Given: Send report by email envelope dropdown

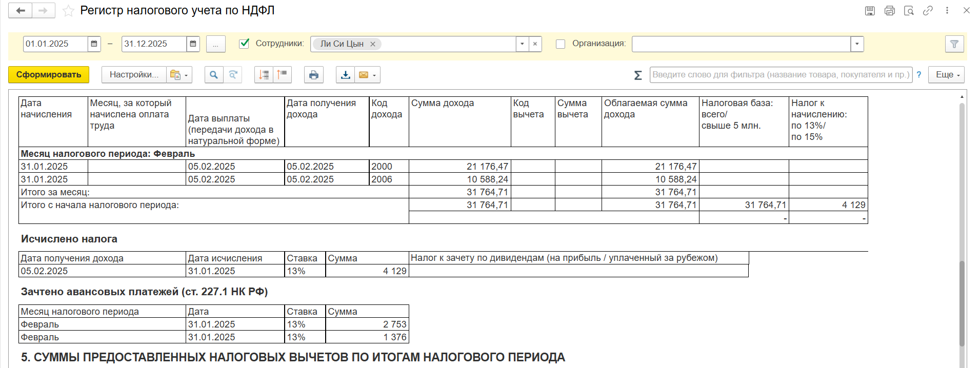Looking at the screenshot, I should coord(367,75).
